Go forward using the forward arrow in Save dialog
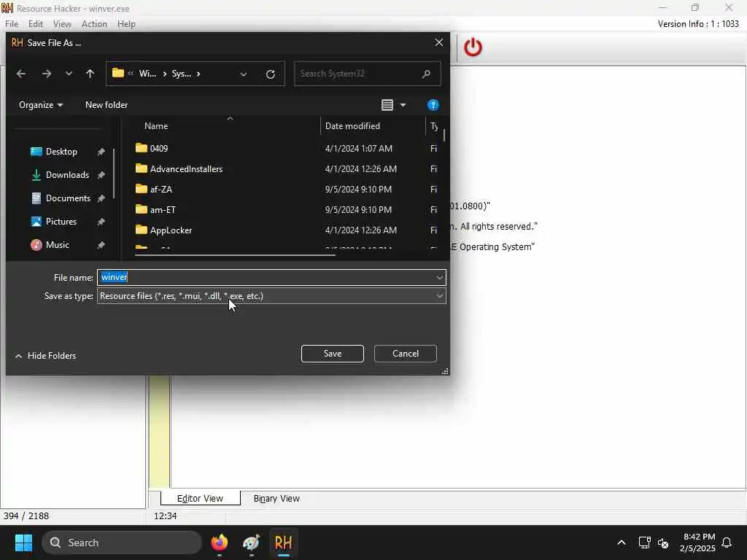Image resolution: width=747 pixels, height=560 pixels. [47, 74]
